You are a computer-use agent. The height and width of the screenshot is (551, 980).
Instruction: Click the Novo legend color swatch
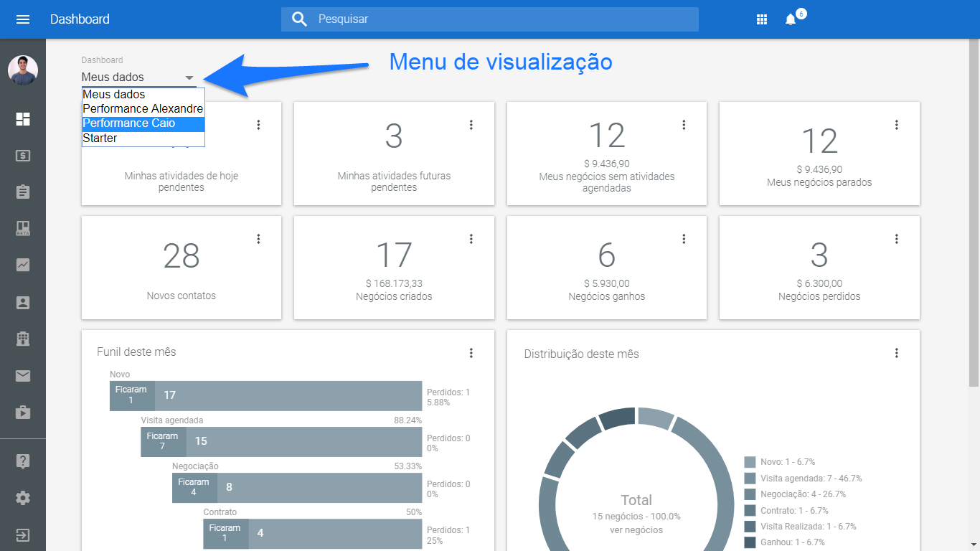(x=750, y=462)
